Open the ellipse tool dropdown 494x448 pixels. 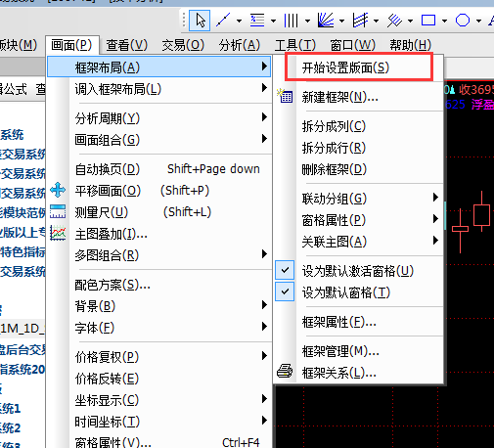point(478,22)
